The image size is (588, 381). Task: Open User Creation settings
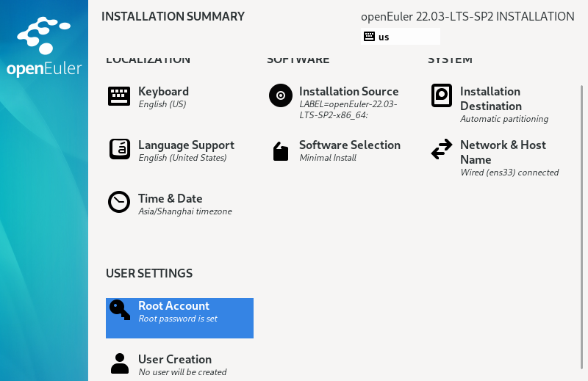tap(175, 360)
